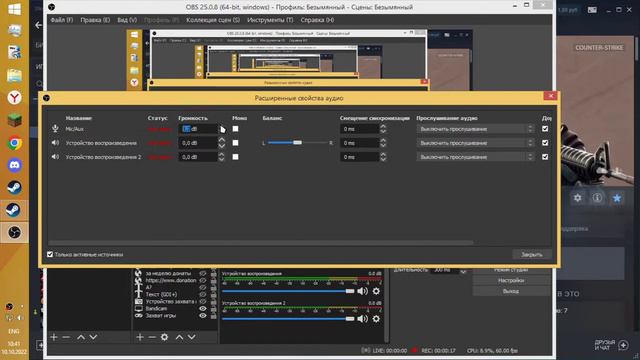This screenshot has width=640, height=360.
Task: Toggle Mono checkbox for Mic/Aux
Action: [x=236, y=129]
